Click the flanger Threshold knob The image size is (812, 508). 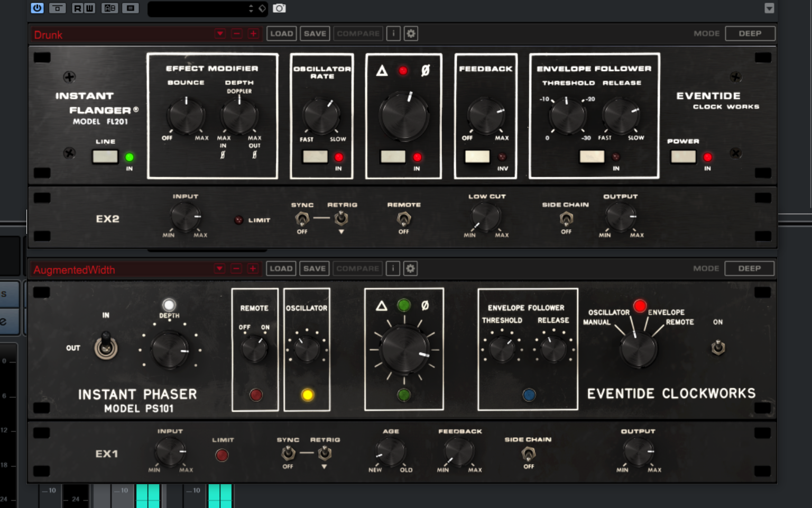[x=567, y=115]
